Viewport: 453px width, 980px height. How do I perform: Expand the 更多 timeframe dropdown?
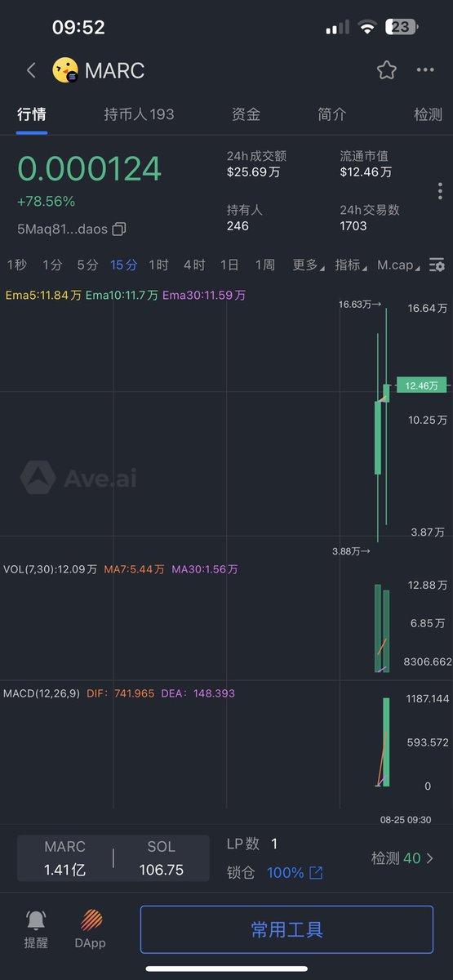[308, 265]
